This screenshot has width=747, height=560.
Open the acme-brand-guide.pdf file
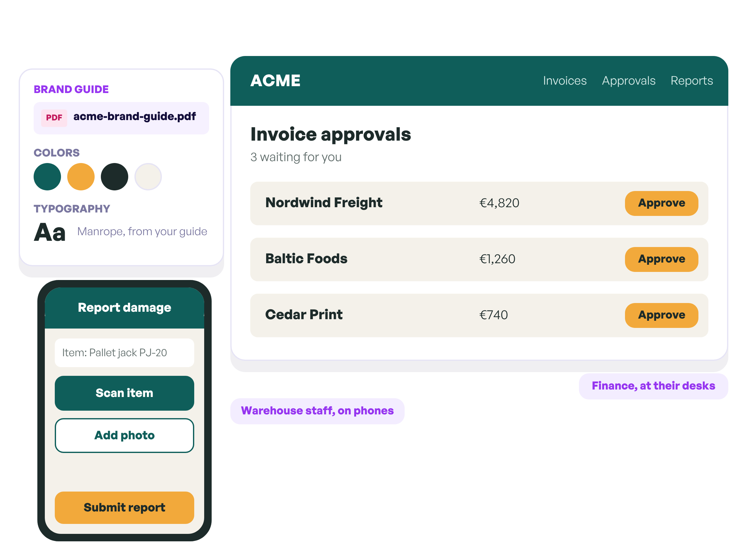pyautogui.click(x=121, y=118)
